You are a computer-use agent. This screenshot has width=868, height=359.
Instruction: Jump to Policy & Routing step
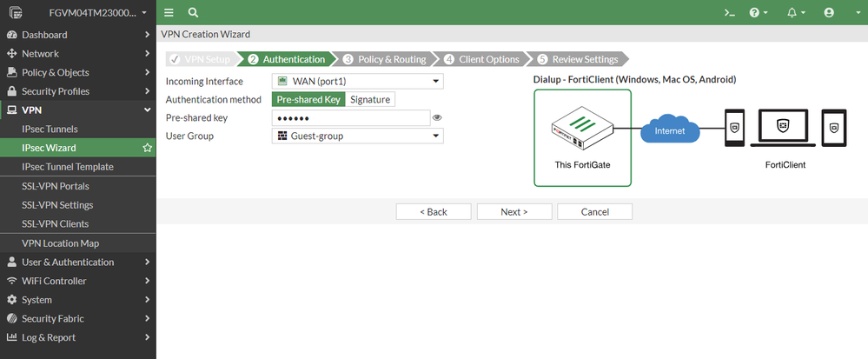point(386,59)
